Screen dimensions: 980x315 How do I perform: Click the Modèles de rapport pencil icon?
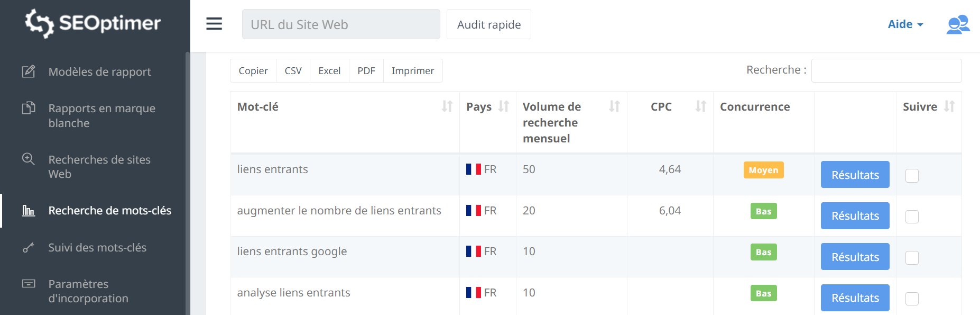(29, 71)
